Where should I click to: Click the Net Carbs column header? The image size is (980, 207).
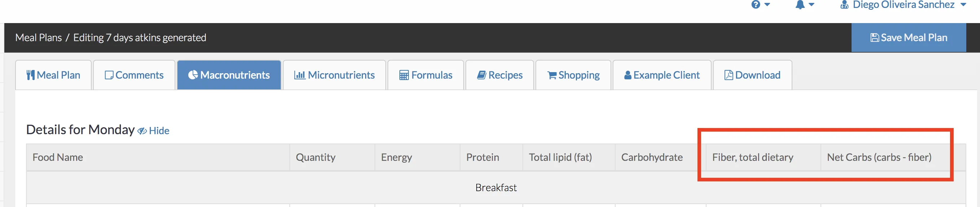879,157
